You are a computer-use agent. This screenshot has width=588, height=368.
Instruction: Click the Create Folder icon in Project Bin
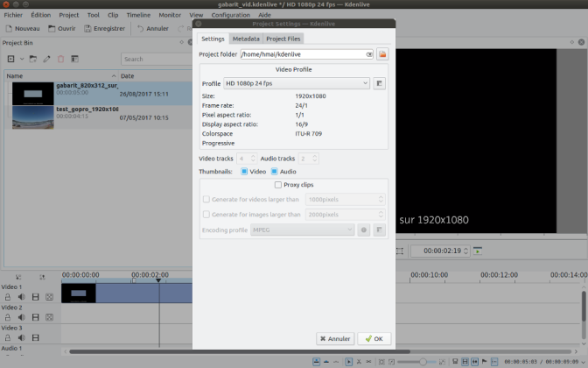tap(33, 59)
